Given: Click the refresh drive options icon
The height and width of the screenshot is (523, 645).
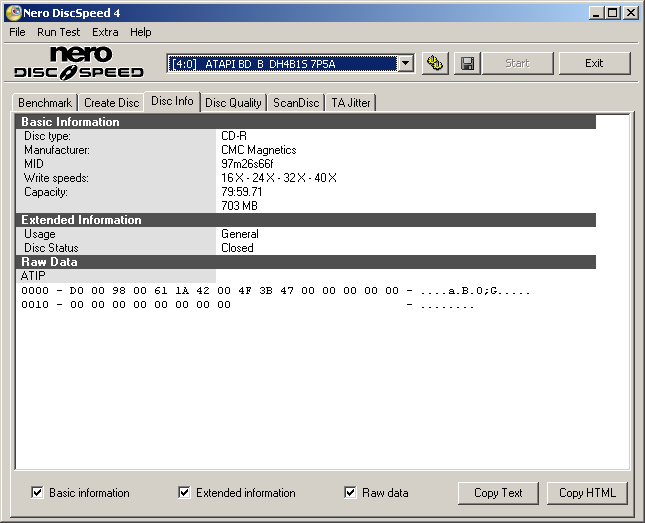Looking at the screenshot, I should (436, 63).
